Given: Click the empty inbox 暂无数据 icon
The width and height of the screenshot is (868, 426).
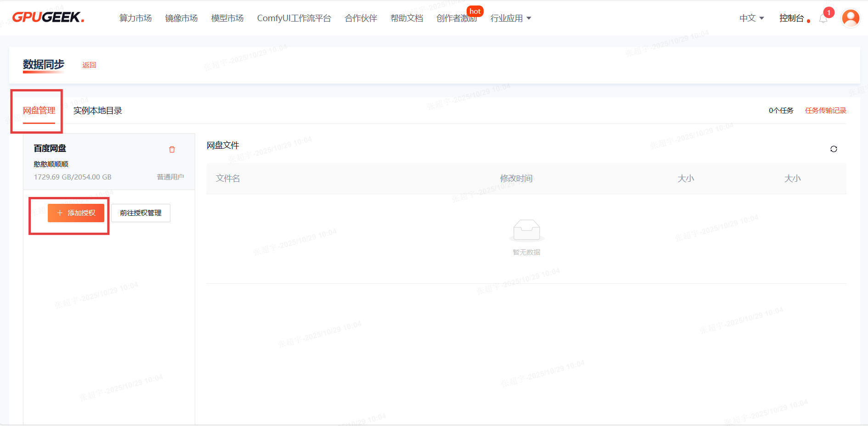Looking at the screenshot, I should coord(526,230).
